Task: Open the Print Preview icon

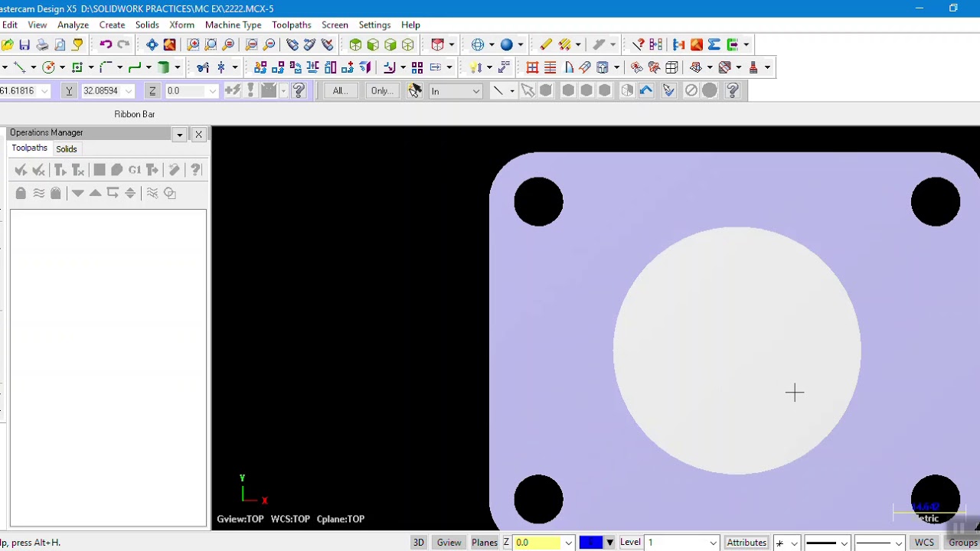Action: pyautogui.click(x=60, y=45)
